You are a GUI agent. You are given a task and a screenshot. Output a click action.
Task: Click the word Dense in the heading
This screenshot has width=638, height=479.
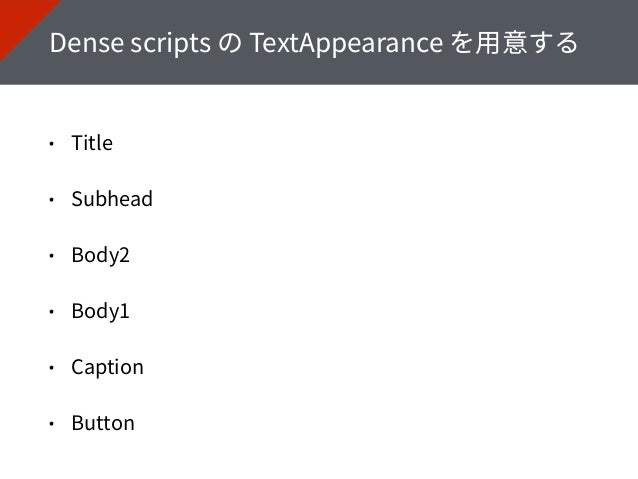coord(87,43)
